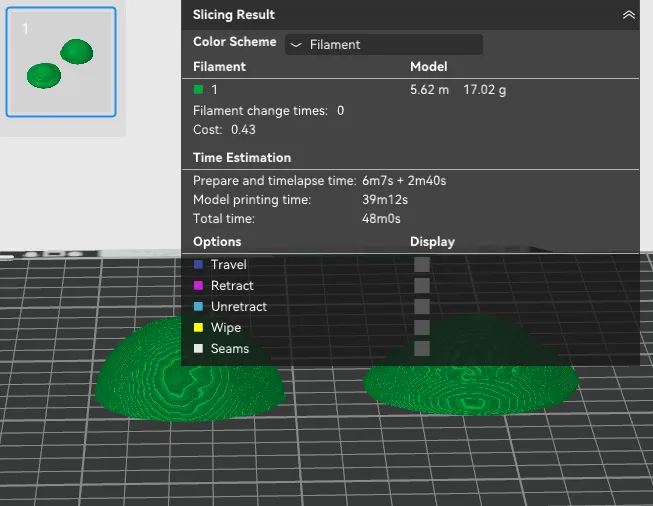Click the Time Estimation section heading
The width and height of the screenshot is (653, 506).
click(242, 157)
